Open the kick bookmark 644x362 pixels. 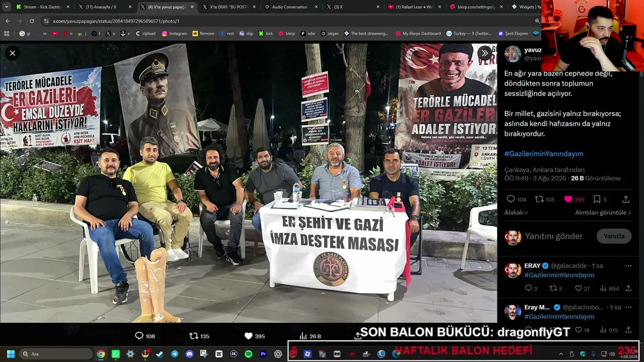pyautogui.click(x=266, y=34)
